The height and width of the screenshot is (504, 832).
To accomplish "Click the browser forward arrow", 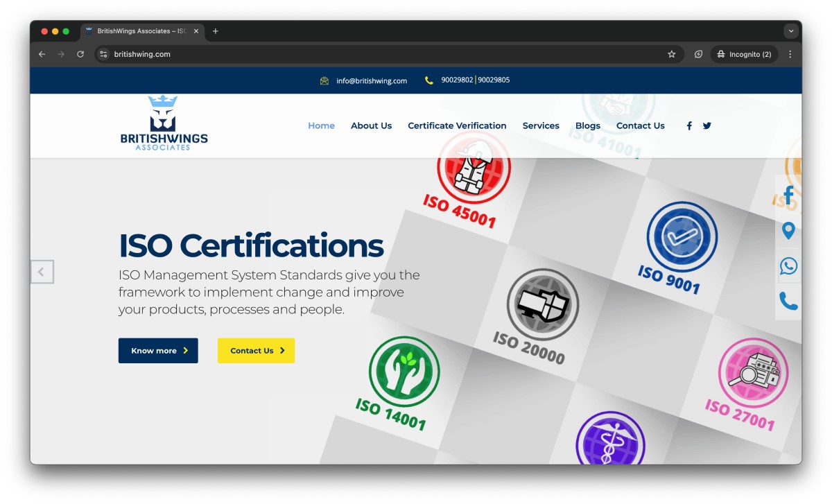I will click(x=61, y=54).
